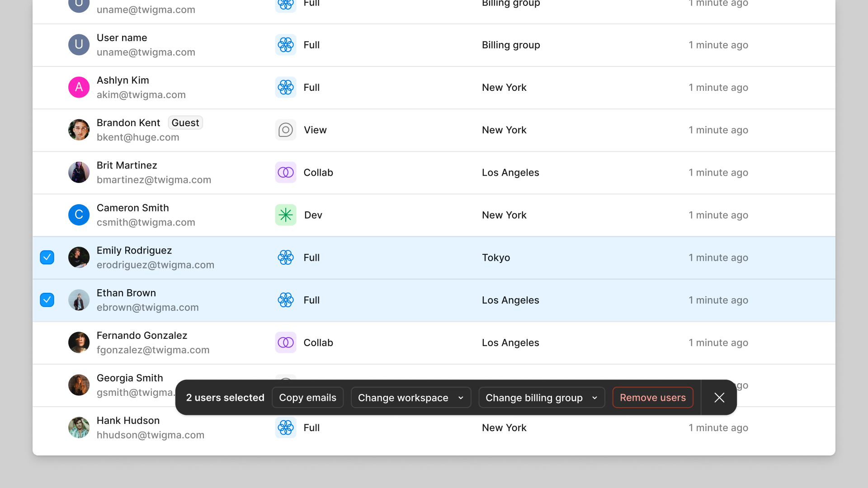The width and height of the screenshot is (868, 488).
Task: Click Full seat icon for Ethan Brown
Action: pyautogui.click(x=286, y=300)
